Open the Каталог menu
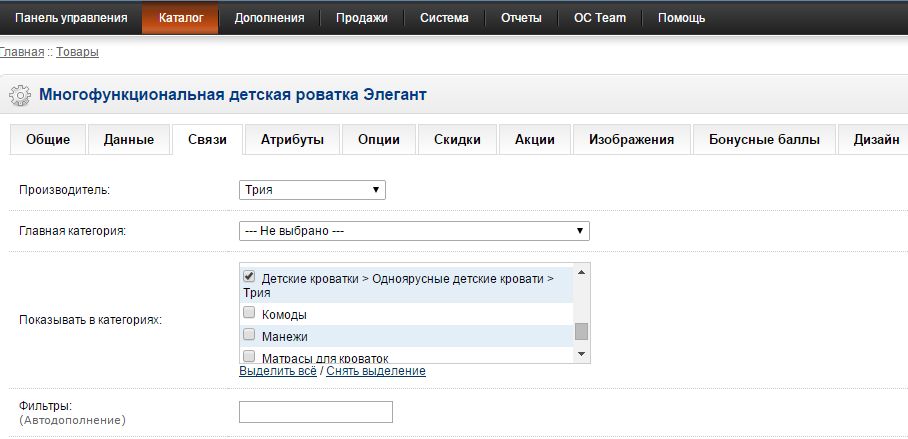The height and width of the screenshot is (439, 908). click(180, 18)
